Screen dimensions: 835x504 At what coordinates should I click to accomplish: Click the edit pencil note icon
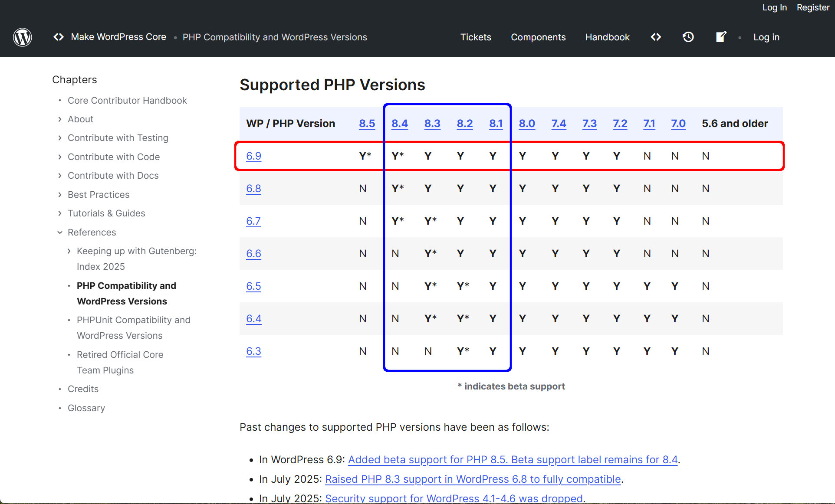[x=721, y=37]
